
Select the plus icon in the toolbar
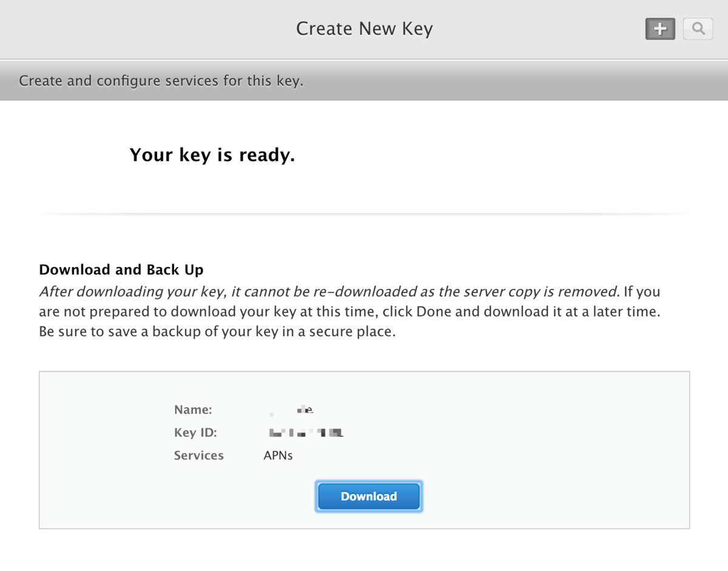[659, 29]
